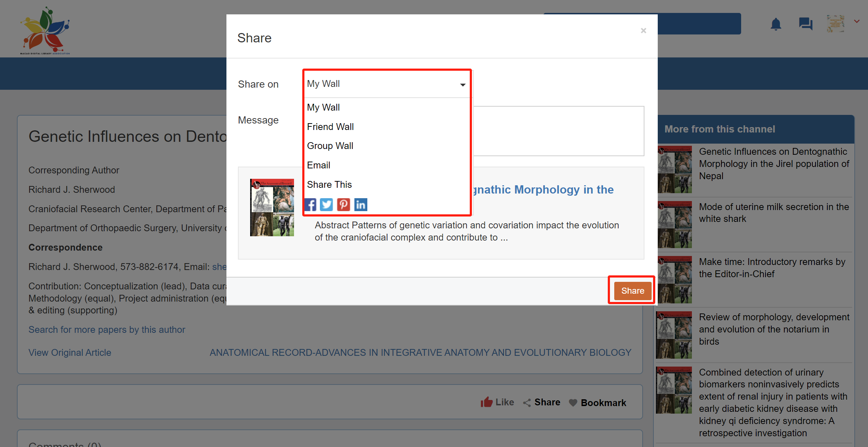Click the Twitter share icon

click(326, 205)
